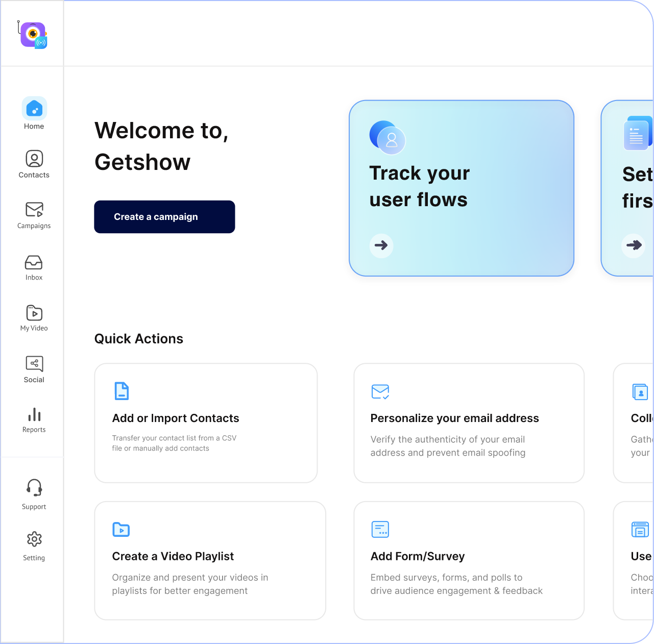Open the Setting gear icon
The width and height of the screenshot is (654, 644).
tap(34, 539)
